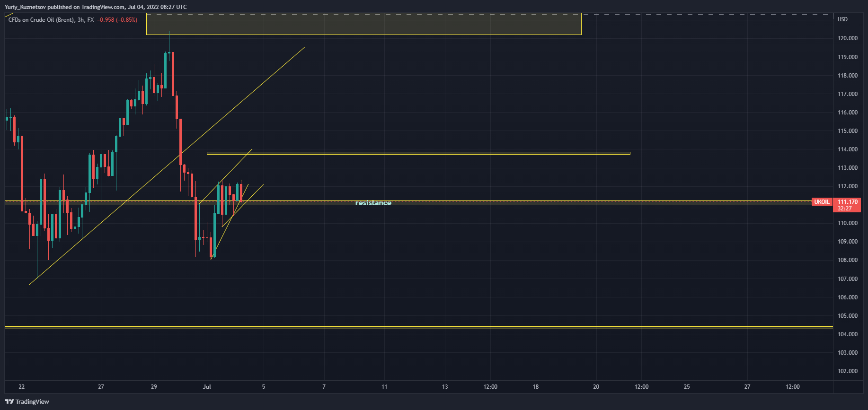Click the TradingView logo at bottom left
The image size is (868, 410).
(x=27, y=401)
